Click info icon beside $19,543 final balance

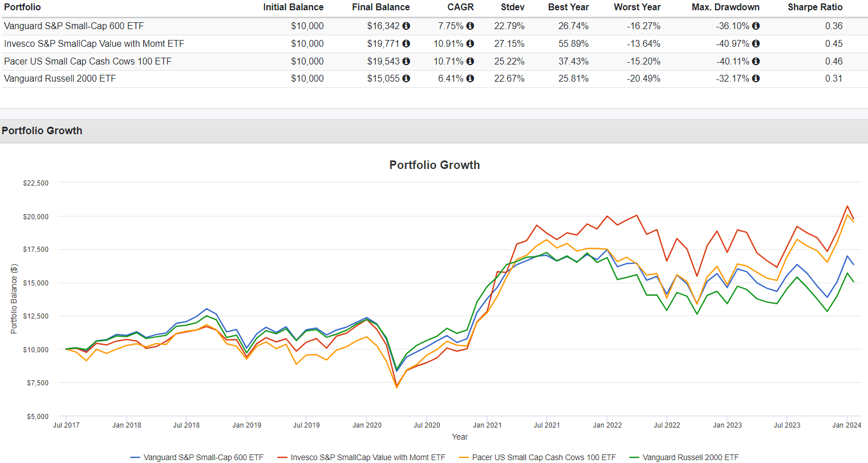tap(406, 61)
